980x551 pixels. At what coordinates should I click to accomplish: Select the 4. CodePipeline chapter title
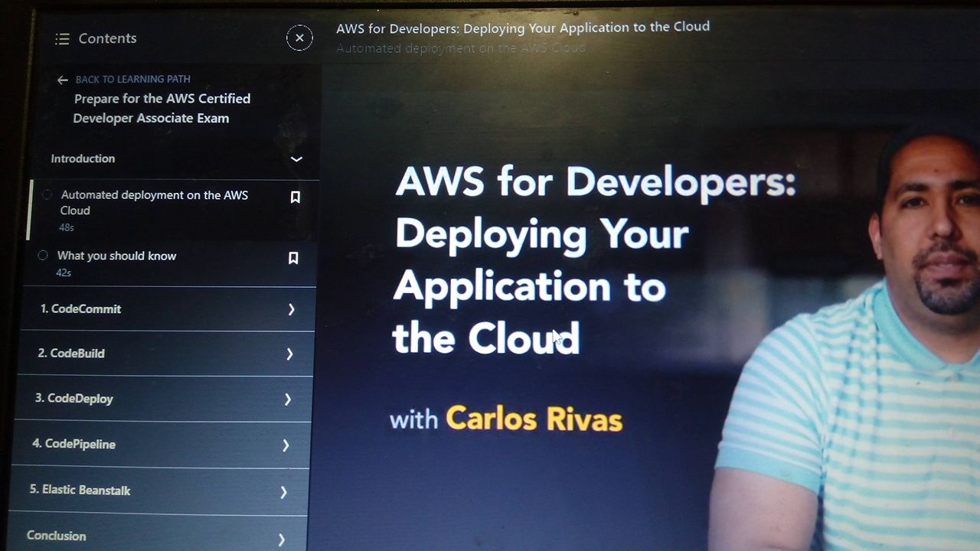click(73, 444)
